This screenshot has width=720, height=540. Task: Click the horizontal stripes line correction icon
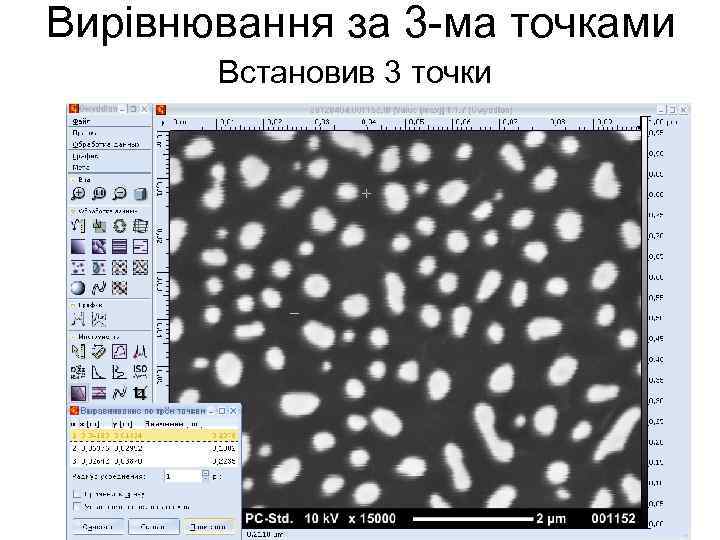(120, 247)
